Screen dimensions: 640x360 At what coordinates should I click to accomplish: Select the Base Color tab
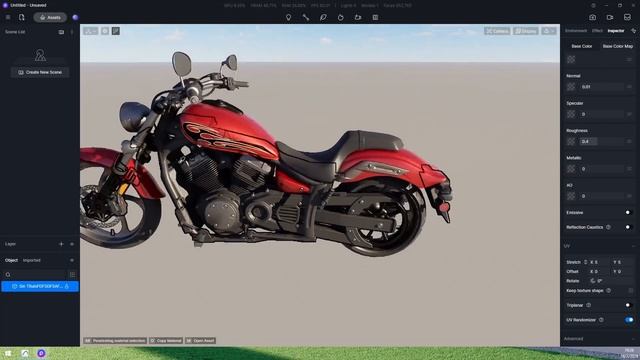pyautogui.click(x=582, y=46)
